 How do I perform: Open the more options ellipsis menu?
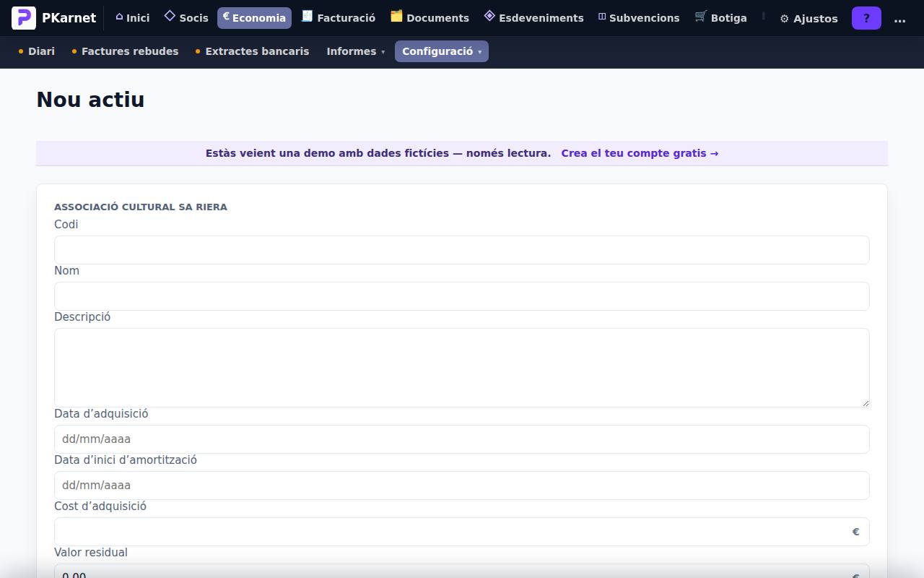[899, 19]
